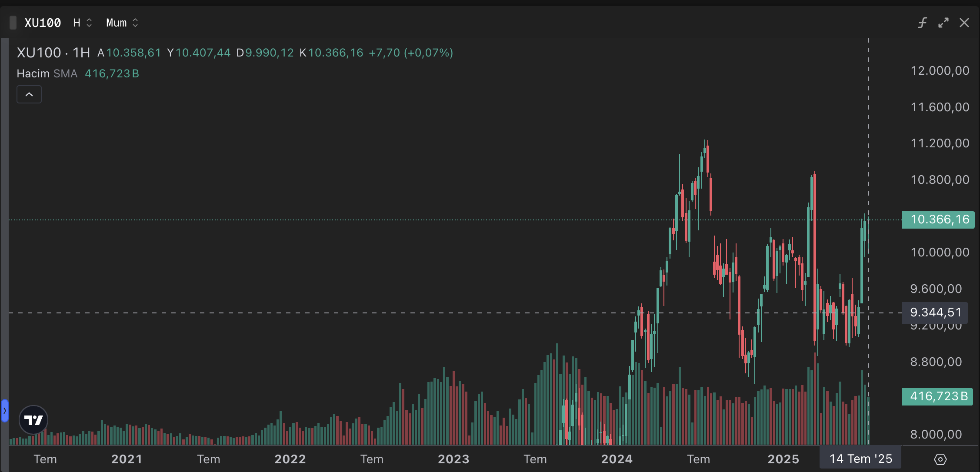980x472 pixels.
Task: Click the 12.000,00 price axis value
Action: click(x=940, y=70)
